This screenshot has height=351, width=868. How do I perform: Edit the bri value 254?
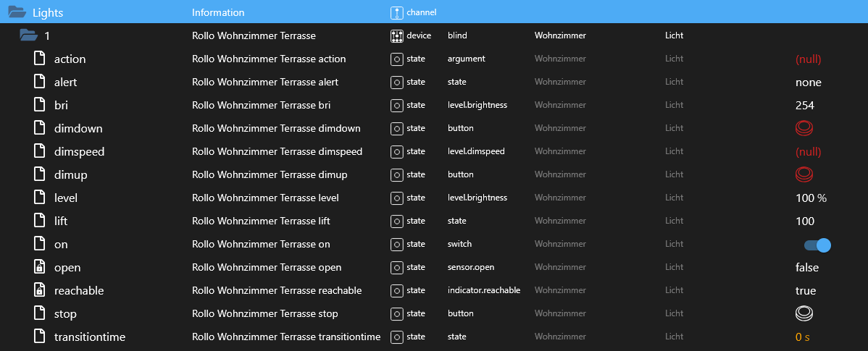[805, 105]
